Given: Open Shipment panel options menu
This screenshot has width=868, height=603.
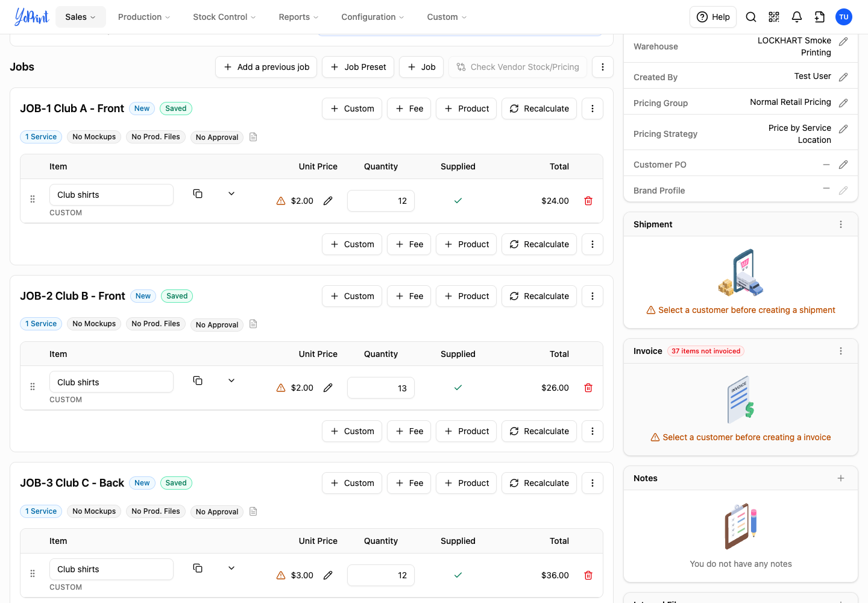Looking at the screenshot, I should [841, 224].
